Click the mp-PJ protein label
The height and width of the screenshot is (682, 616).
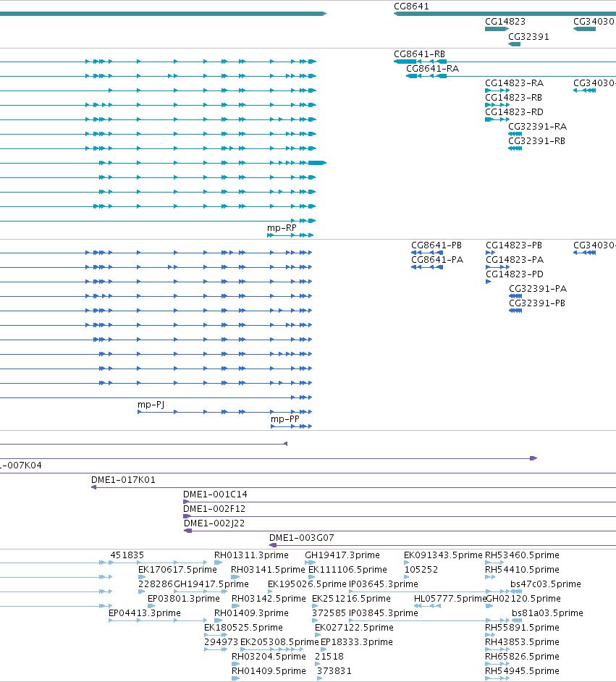(151, 405)
